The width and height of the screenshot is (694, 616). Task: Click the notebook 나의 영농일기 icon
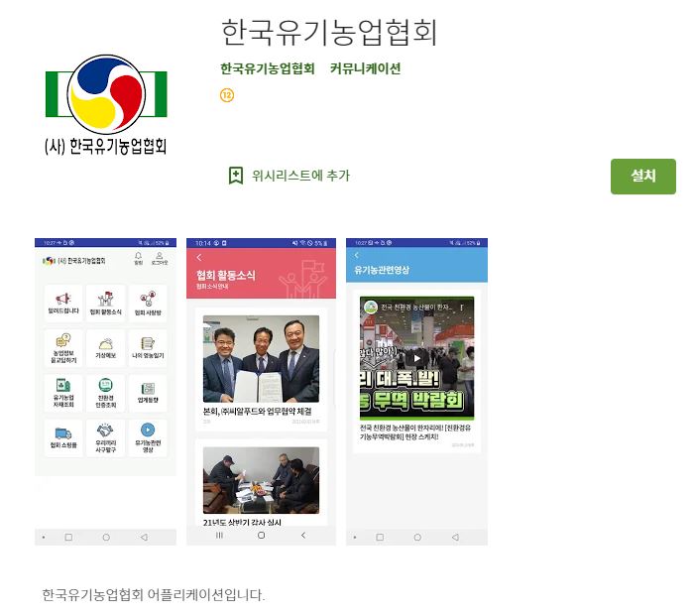click(148, 343)
